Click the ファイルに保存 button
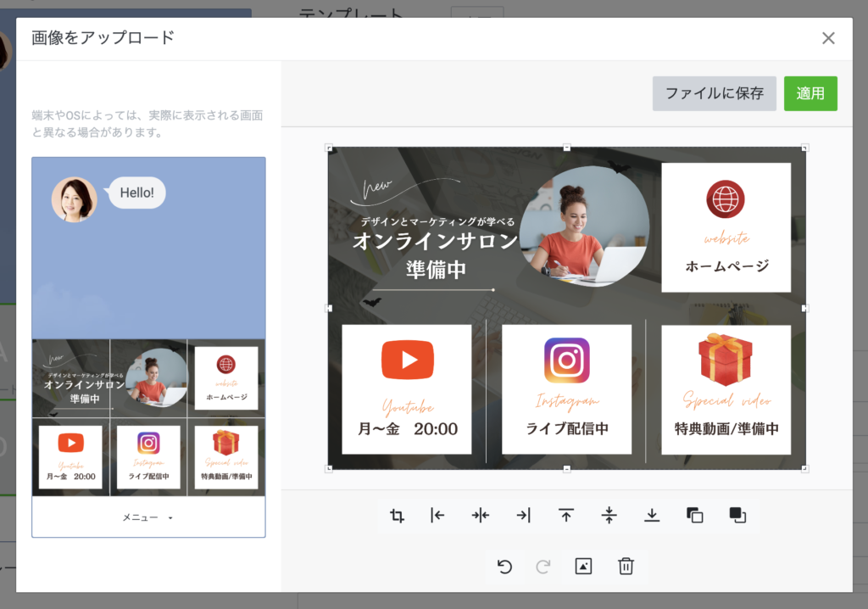The height and width of the screenshot is (609, 868). pos(714,93)
